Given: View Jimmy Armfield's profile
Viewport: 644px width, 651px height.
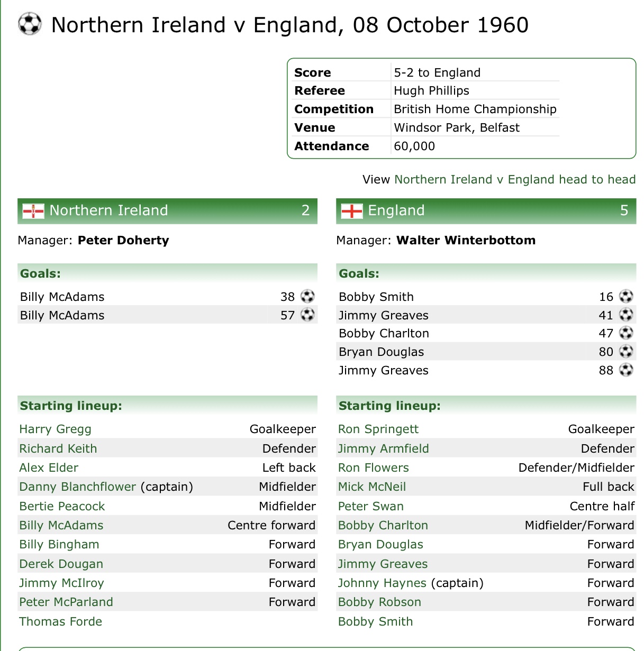Looking at the screenshot, I should [x=383, y=448].
